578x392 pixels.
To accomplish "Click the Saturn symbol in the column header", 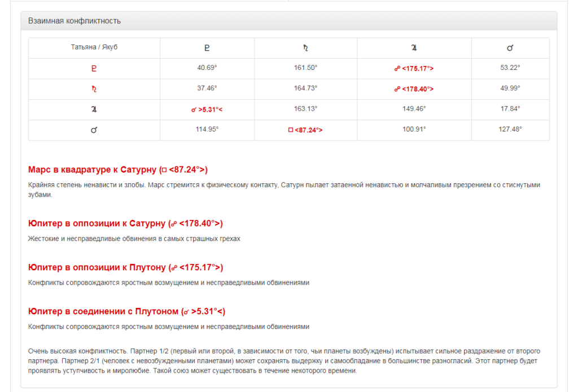I will coord(305,48).
